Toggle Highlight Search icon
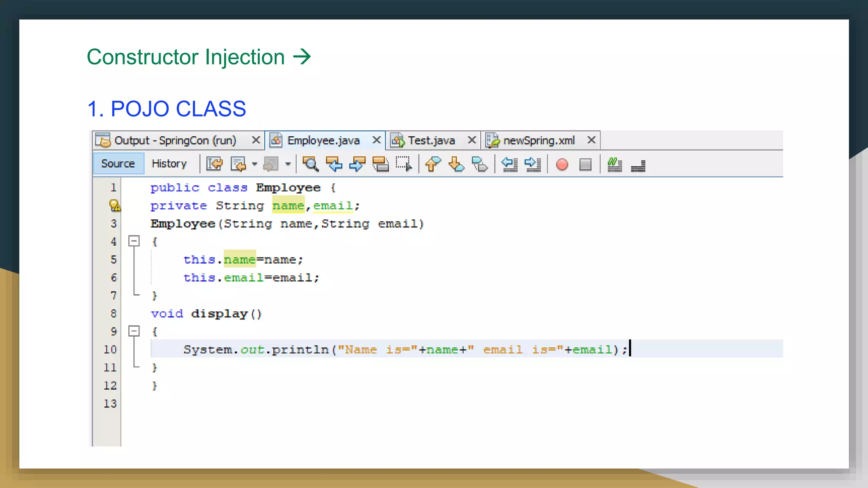The width and height of the screenshot is (868, 488). 381,164
